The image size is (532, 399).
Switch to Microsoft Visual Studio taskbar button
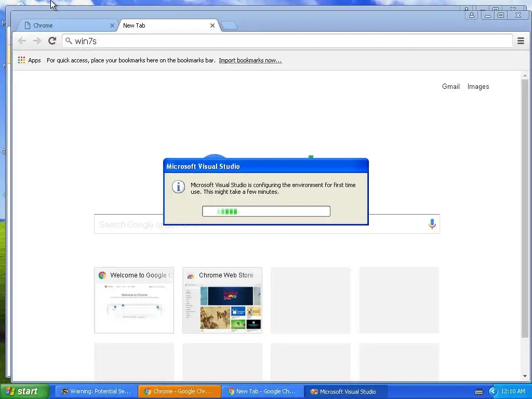click(x=345, y=392)
